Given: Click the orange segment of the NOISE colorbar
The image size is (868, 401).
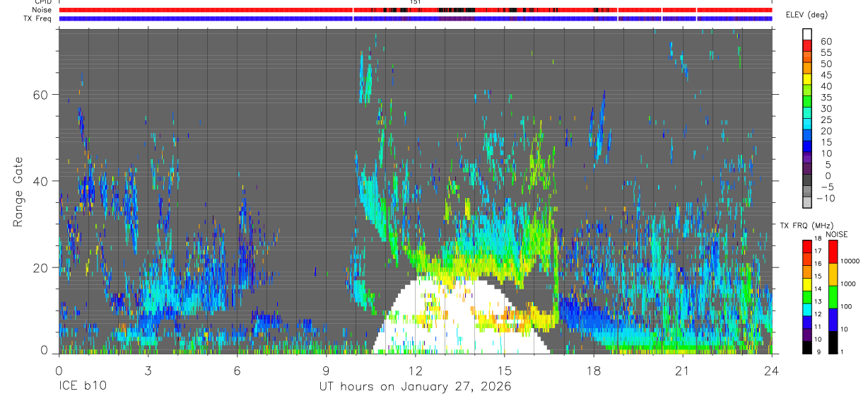Looking at the screenshot, I should coord(833,274).
